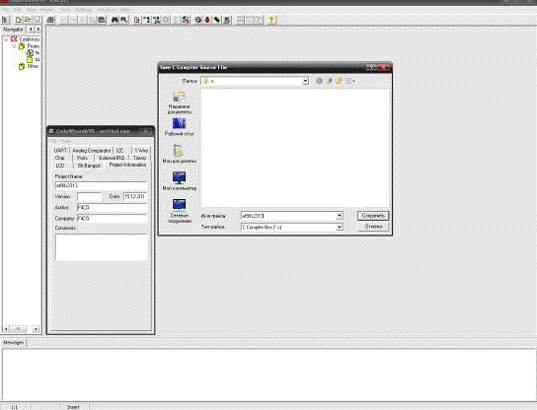Select the UART tab in CodeWizard
The image size is (537, 410).
coord(60,150)
